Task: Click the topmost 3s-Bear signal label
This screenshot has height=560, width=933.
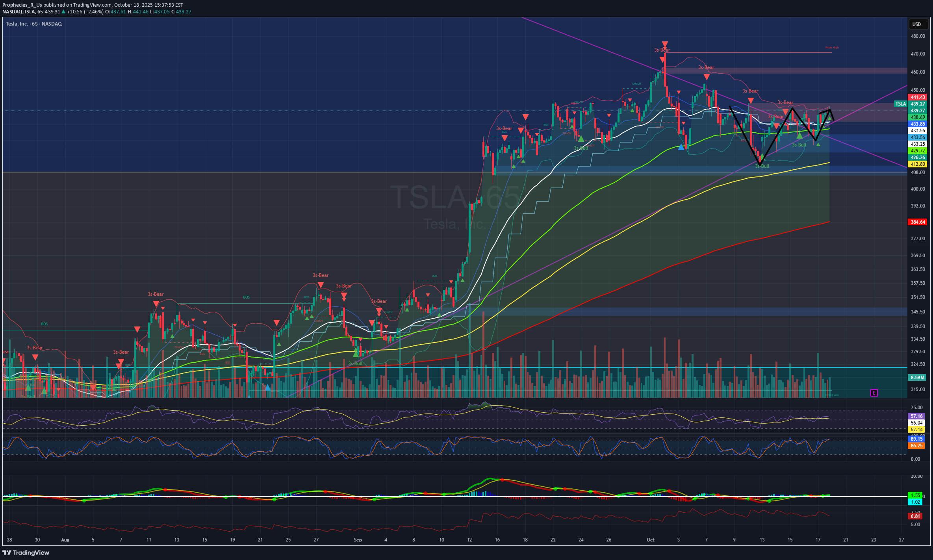Action: click(x=662, y=50)
